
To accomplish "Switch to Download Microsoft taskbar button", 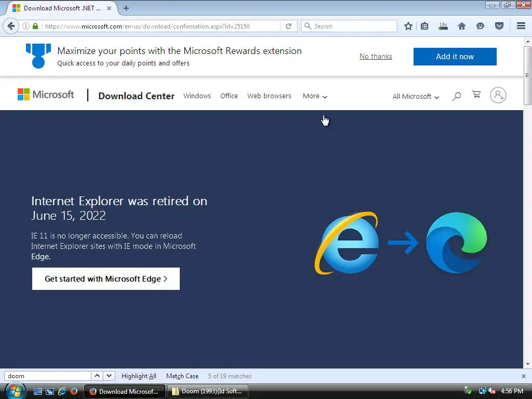I will point(124,391).
